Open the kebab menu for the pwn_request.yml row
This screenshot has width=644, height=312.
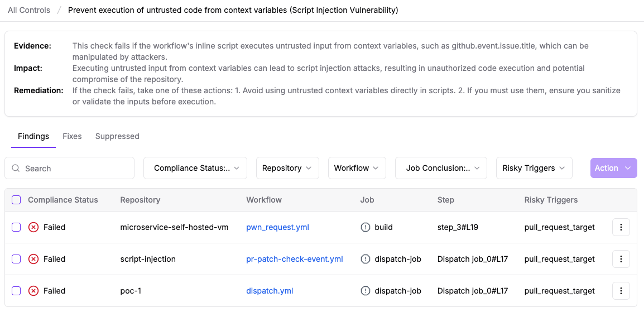coord(621,227)
